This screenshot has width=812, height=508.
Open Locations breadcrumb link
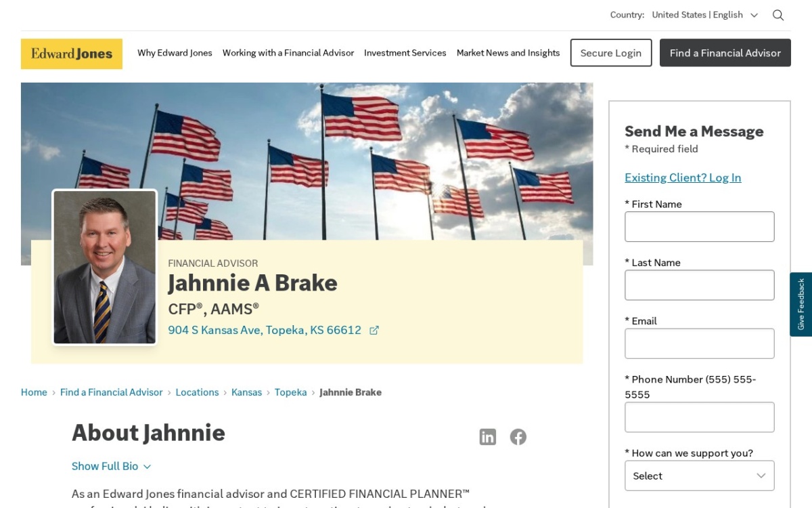click(197, 392)
